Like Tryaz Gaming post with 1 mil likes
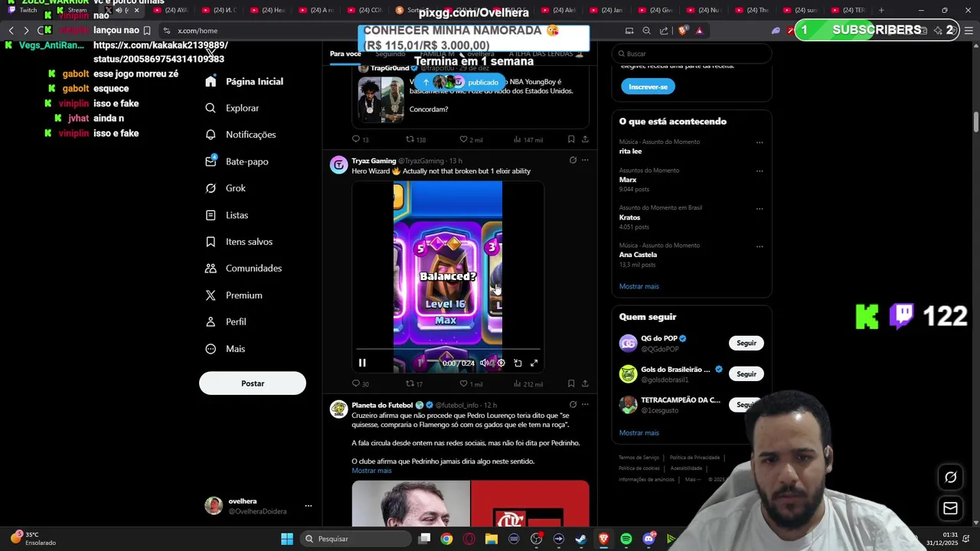 (470, 383)
